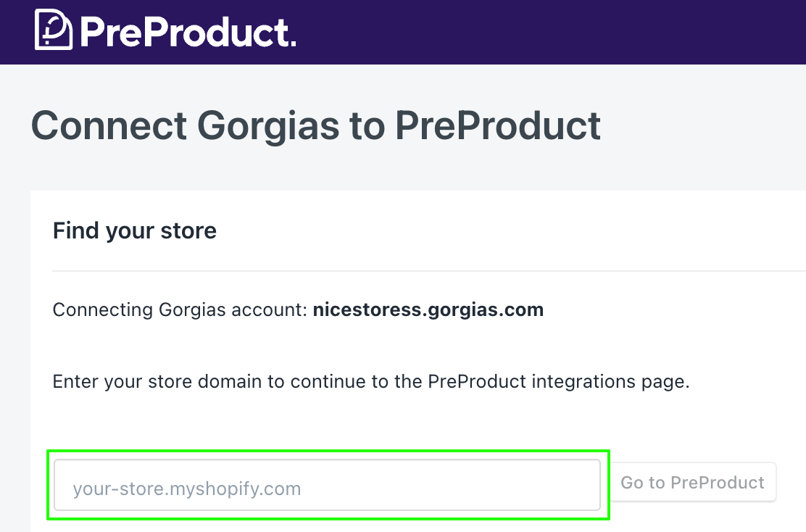Click the word Connect in page title
This screenshot has width=806, height=532.
(109, 125)
